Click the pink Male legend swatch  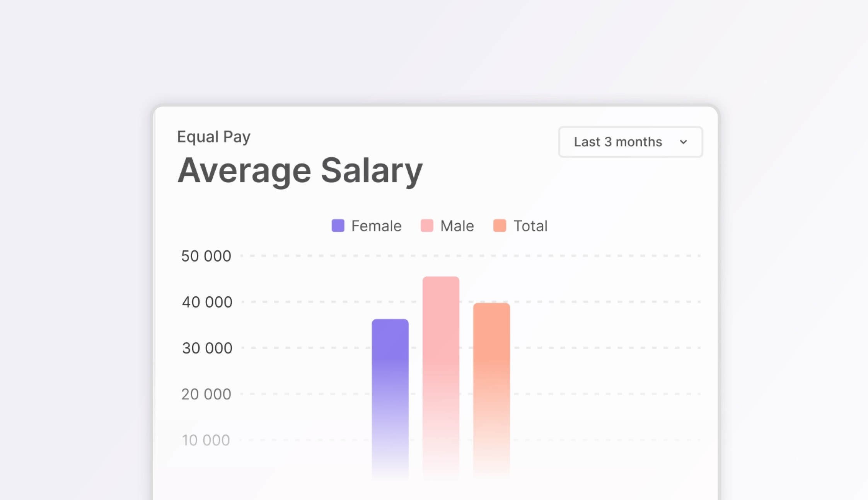(426, 226)
